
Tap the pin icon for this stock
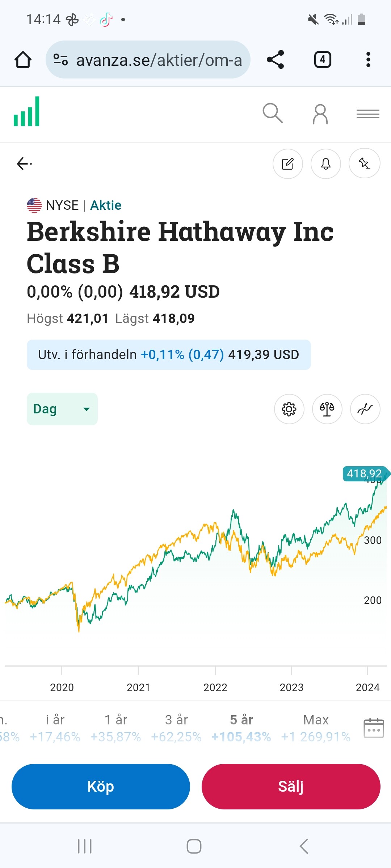point(364,164)
